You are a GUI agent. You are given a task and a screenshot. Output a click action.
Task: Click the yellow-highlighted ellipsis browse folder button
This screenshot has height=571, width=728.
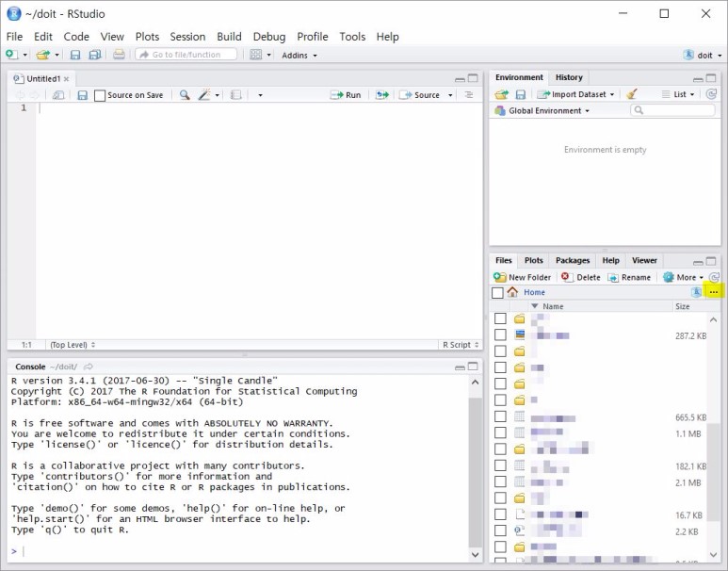[714, 292]
